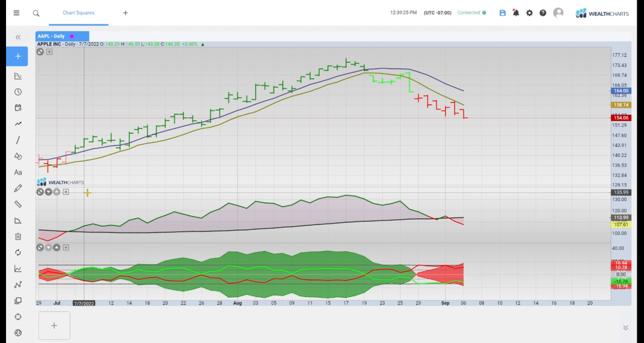Select the shapes drawing tool

pos(18,156)
